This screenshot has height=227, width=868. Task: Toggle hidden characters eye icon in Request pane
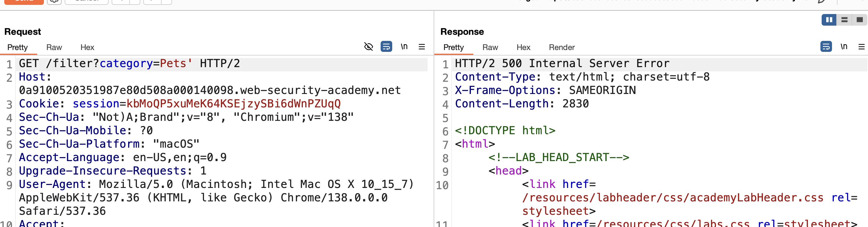369,47
